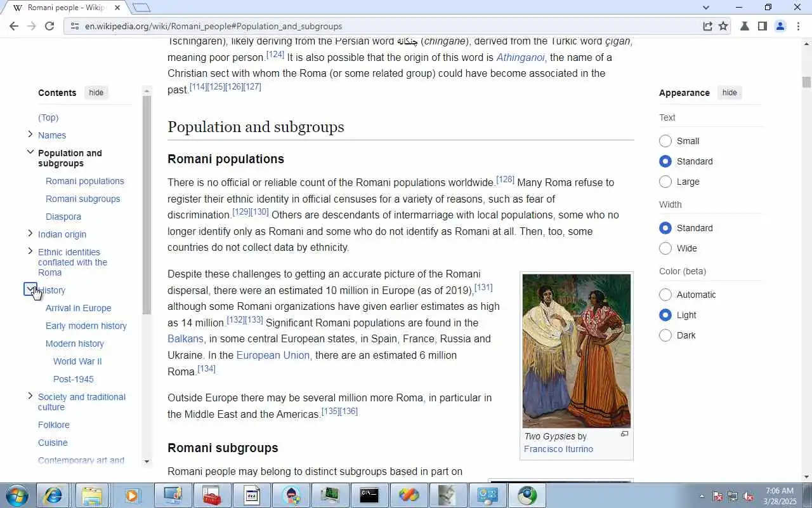Open Windows Media Player from taskbar

(x=131, y=495)
